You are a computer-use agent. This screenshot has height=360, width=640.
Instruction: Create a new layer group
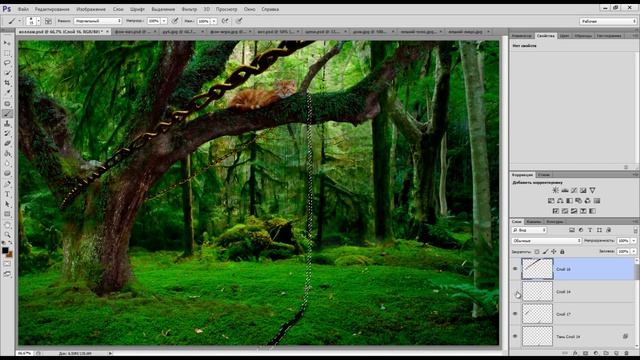click(x=606, y=353)
